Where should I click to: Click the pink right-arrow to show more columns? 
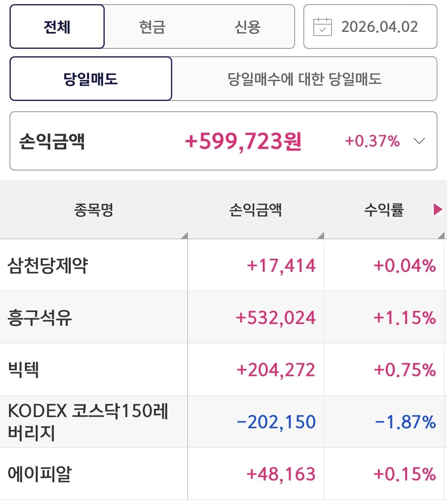pos(437,209)
